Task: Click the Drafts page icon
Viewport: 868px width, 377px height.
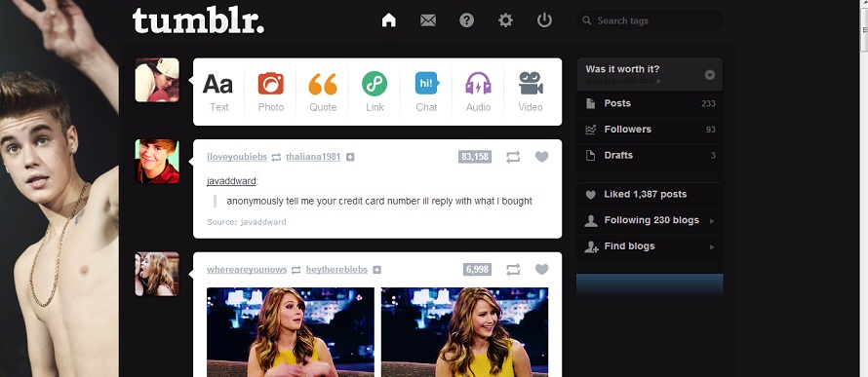Action: (x=591, y=155)
